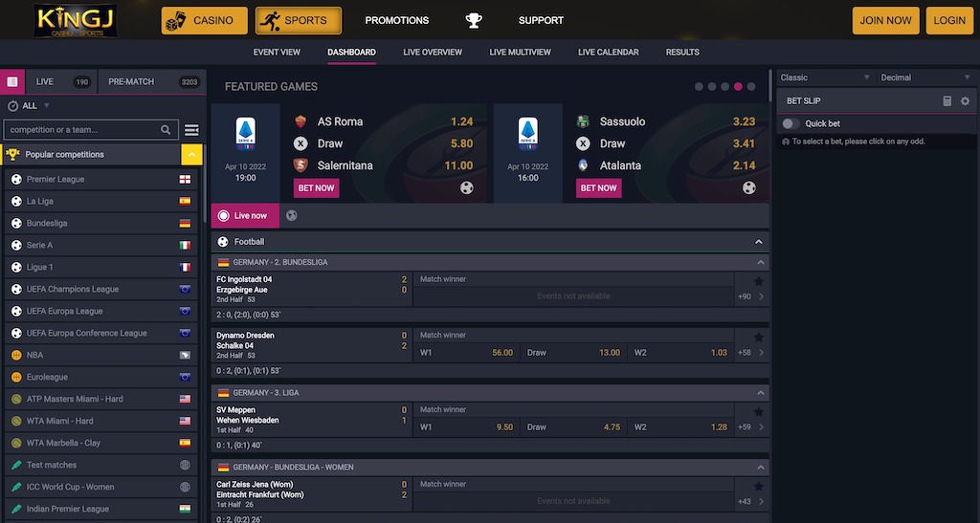Screen dimensions: 980x523
Task: Click the Indian Premier League cricket icon
Action: point(16,509)
